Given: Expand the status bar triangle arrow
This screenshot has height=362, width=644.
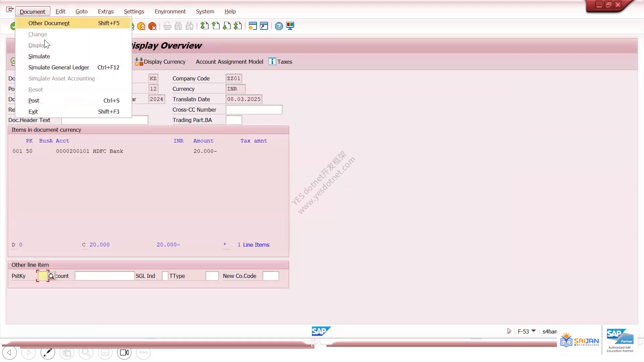Looking at the screenshot, I should click(x=509, y=331).
